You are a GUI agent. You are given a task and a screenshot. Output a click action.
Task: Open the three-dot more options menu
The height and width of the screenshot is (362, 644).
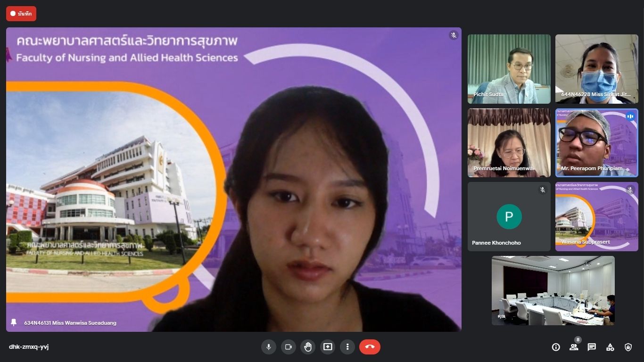point(347,347)
